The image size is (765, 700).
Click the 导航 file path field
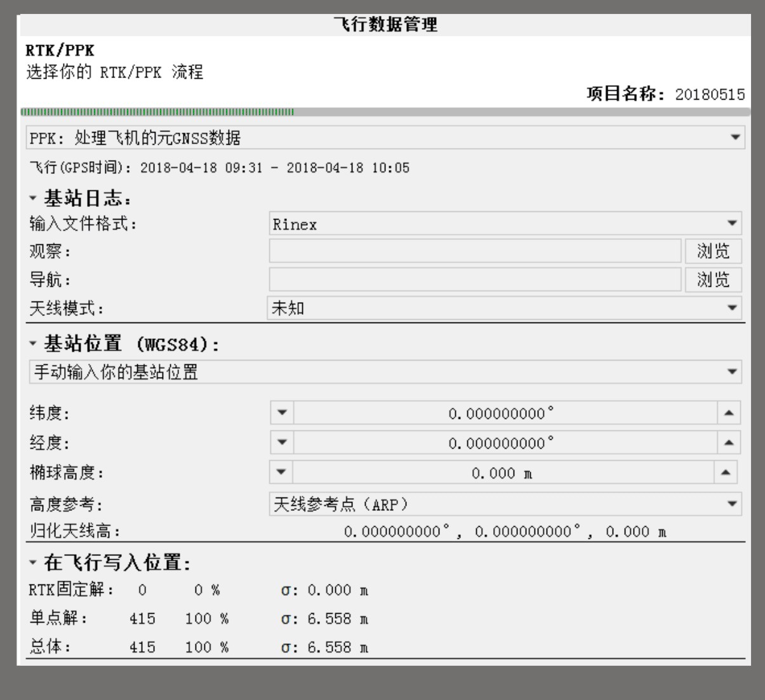tap(475, 280)
